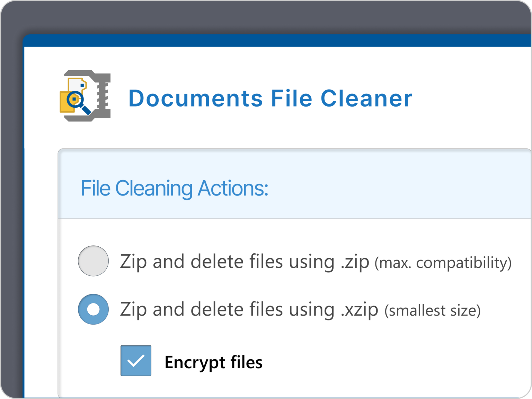Click the File Cleaning Actions header
Viewport: 532px width, 399px height.
[x=174, y=188]
